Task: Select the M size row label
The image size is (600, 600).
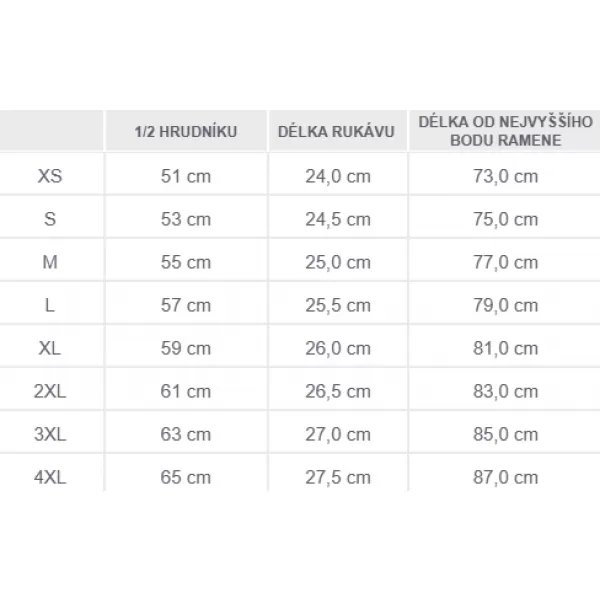Action: (50, 262)
